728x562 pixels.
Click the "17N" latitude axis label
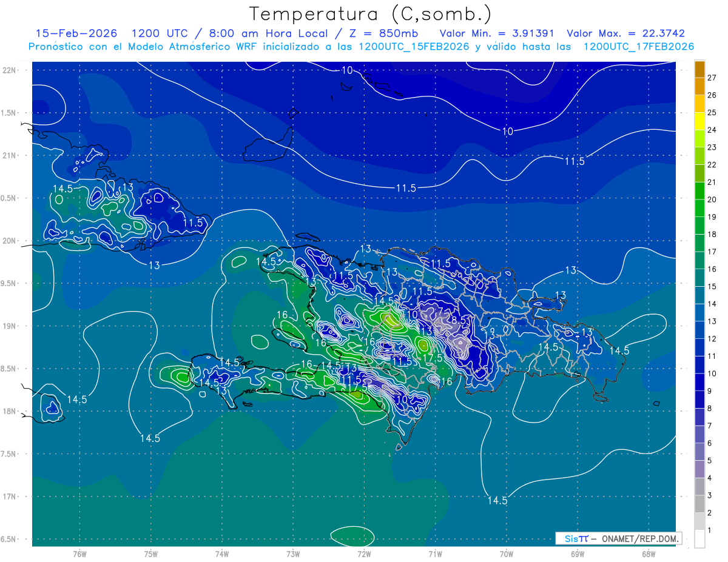pyautogui.click(x=8, y=497)
